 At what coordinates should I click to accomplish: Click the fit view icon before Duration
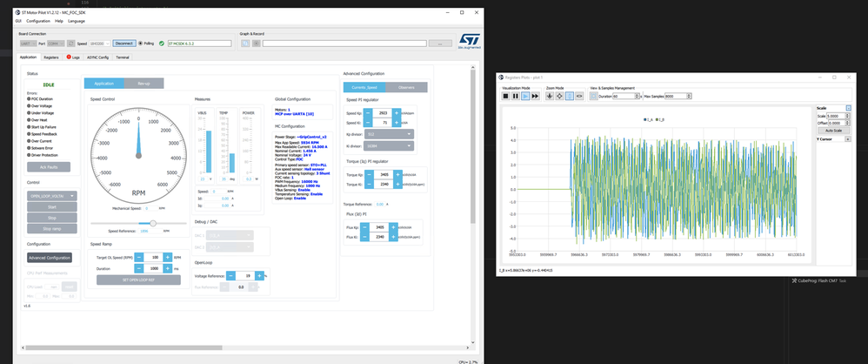[593, 96]
